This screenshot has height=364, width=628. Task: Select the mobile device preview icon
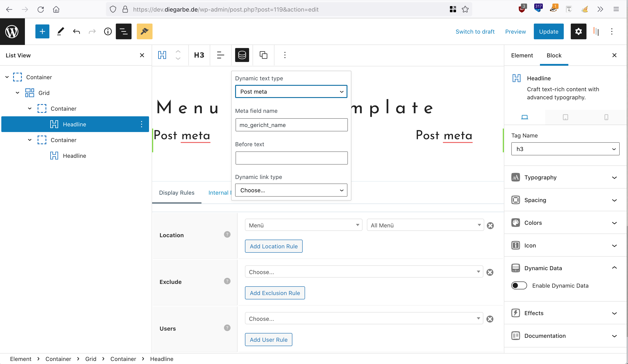click(606, 117)
